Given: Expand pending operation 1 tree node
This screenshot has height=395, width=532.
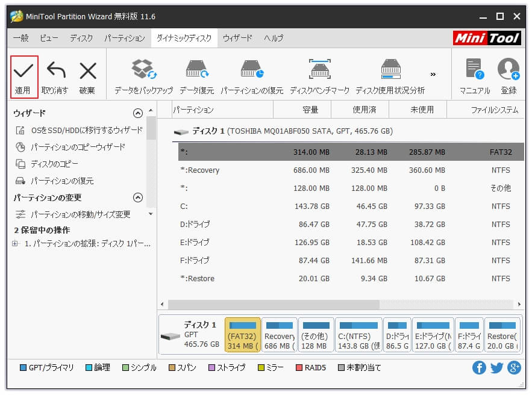Looking at the screenshot, I should pyautogui.click(x=15, y=243).
